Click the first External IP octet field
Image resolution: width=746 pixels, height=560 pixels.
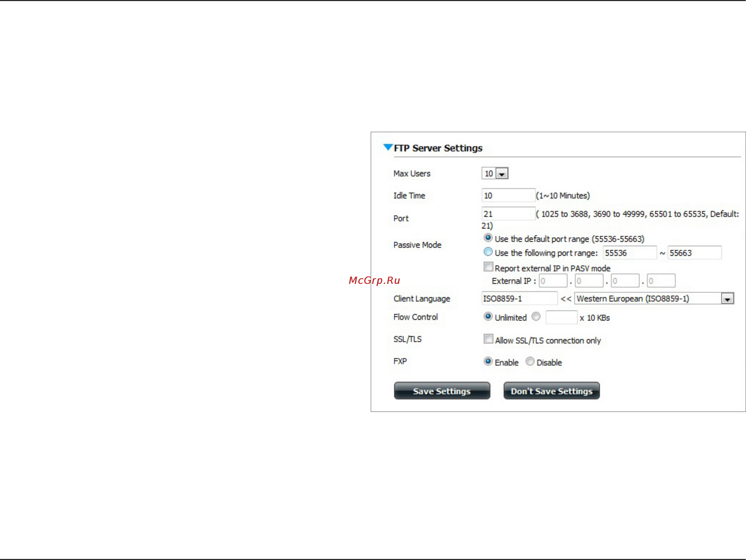click(x=553, y=281)
